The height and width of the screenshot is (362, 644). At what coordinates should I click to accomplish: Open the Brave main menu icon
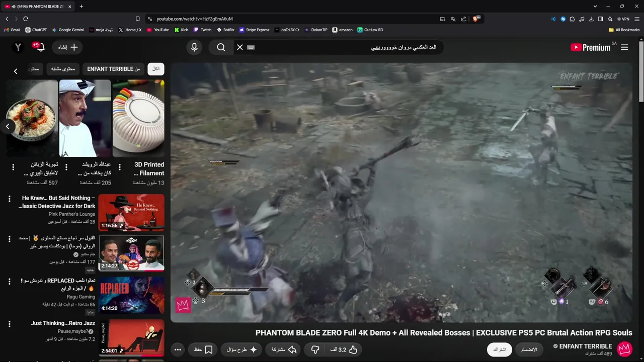pos(637,19)
